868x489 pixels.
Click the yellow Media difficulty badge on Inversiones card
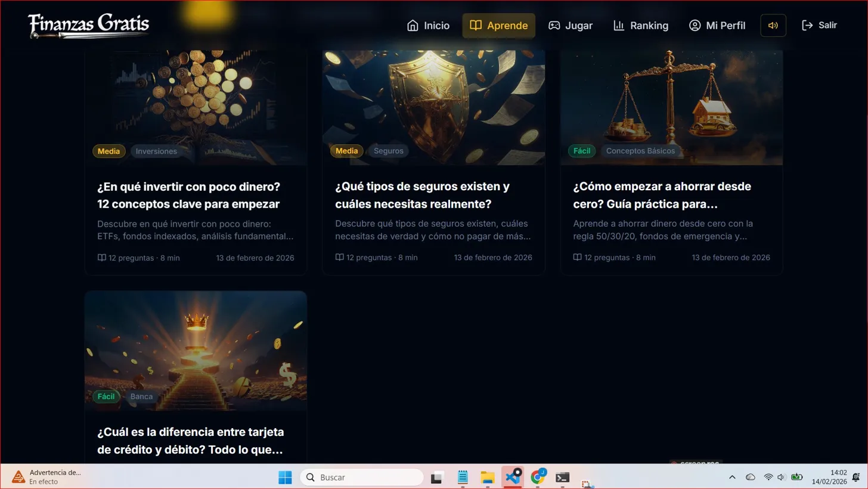tap(108, 151)
